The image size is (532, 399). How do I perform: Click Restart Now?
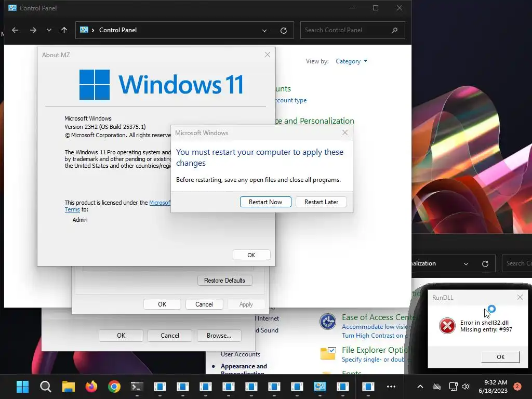pyautogui.click(x=265, y=202)
